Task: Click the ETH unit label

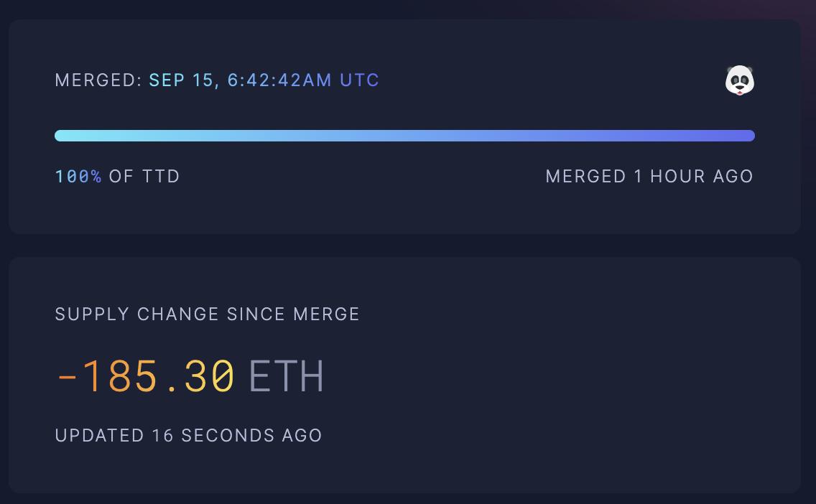Action: click(287, 374)
